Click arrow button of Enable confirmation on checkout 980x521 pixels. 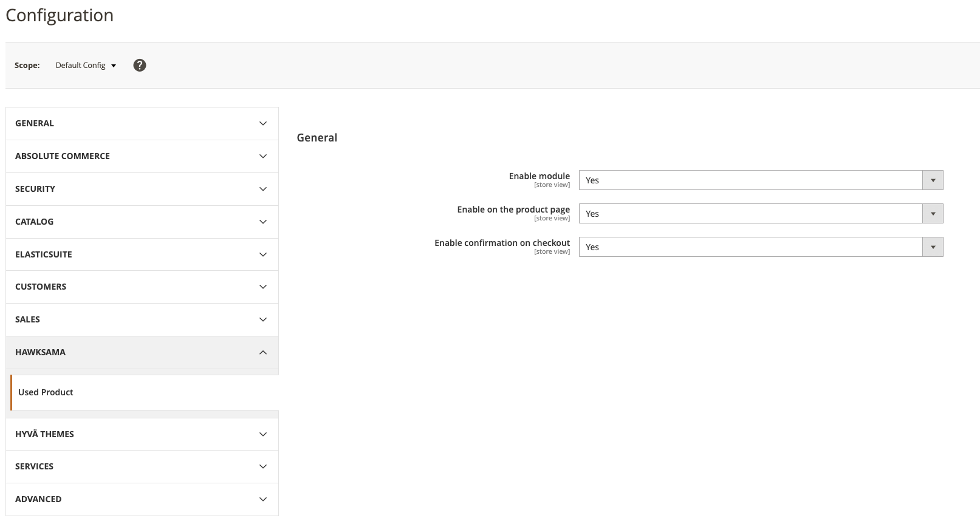point(933,247)
